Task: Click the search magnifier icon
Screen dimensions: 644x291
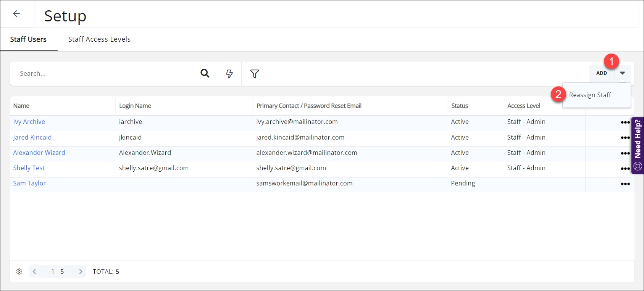Action: 205,73
